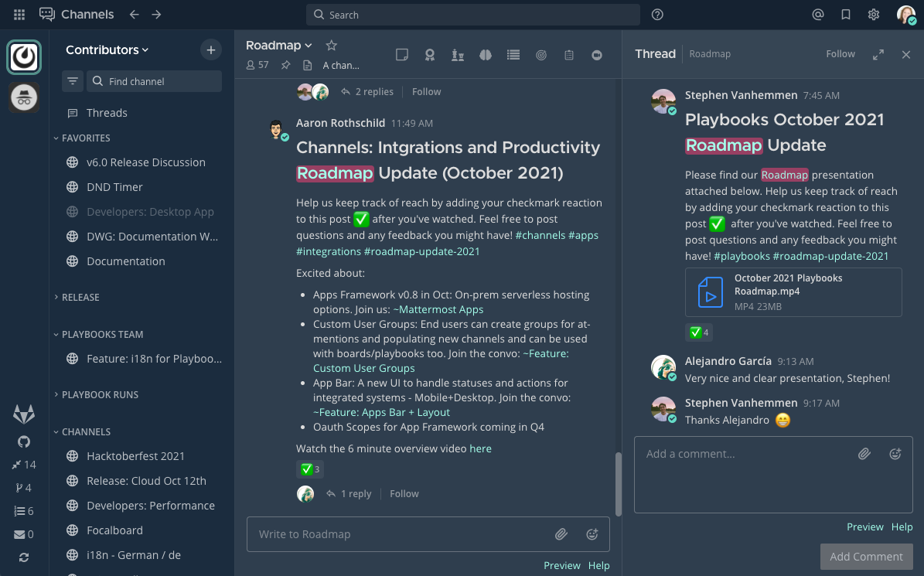
Task: Click the #playbooks hashtag link
Action: 742,256
